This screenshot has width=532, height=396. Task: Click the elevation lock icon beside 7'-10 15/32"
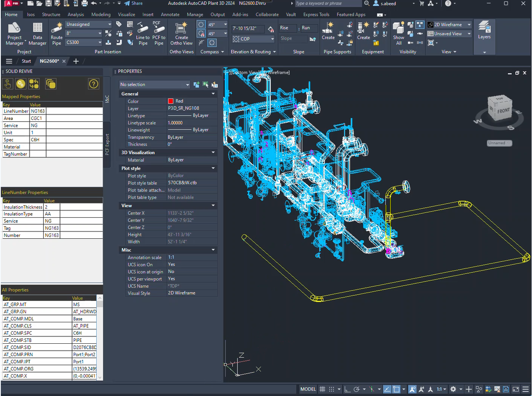coord(271,29)
